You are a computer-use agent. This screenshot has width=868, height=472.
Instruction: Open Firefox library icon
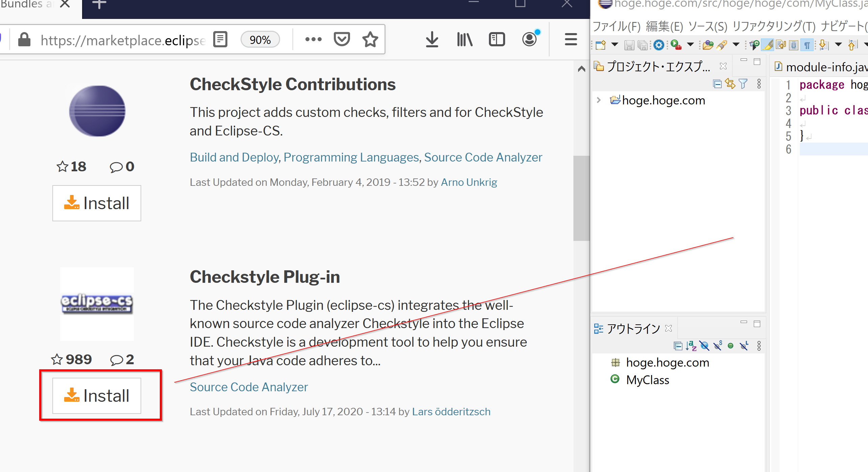[465, 40]
